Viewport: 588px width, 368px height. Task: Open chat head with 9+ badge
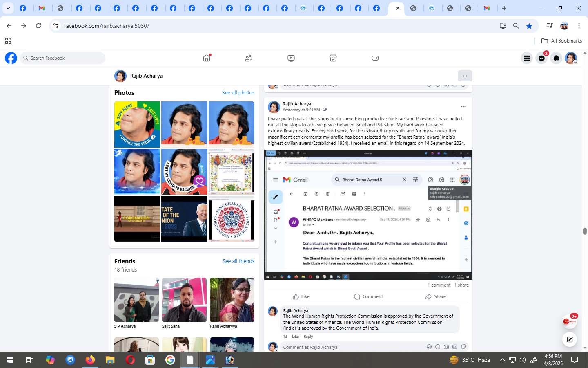[570, 321]
